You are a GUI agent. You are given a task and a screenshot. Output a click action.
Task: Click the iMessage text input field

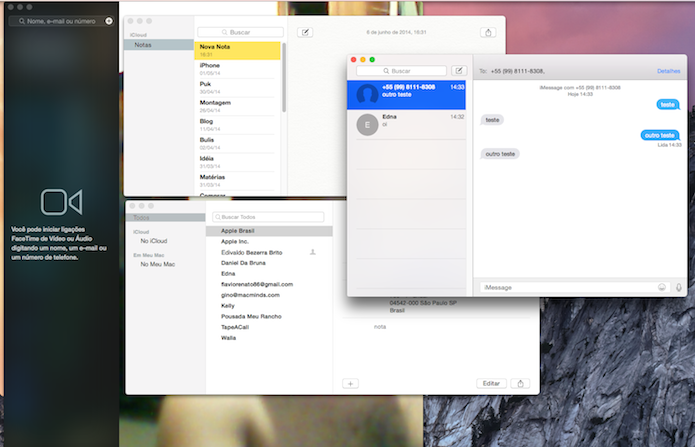coord(568,287)
